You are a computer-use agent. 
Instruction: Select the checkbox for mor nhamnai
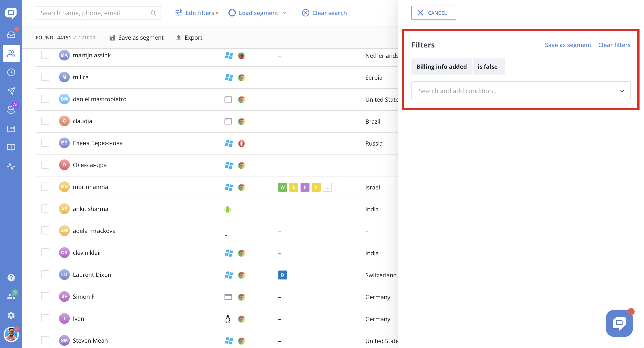[x=45, y=187]
